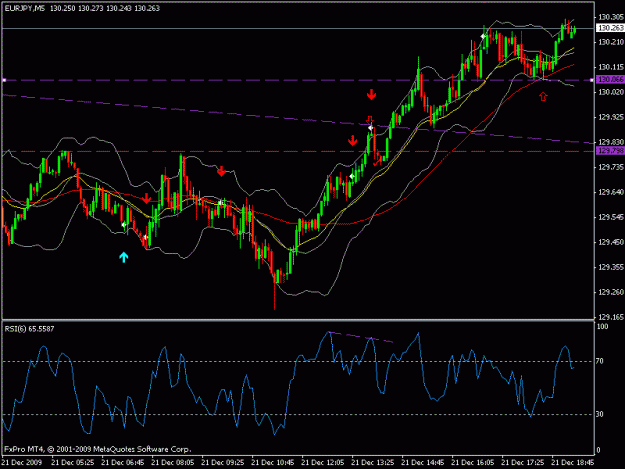This screenshot has width=625, height=469.
Task: Click the 21 Dec 12:05 time label
Action: [x=322, y=463]
